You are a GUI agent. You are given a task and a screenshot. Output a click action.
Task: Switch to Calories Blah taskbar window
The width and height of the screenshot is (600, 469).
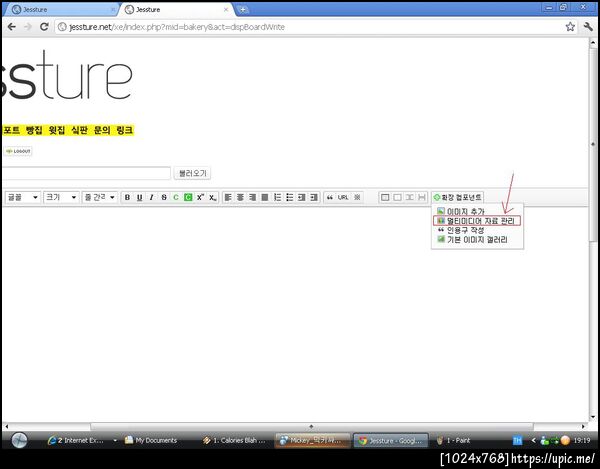click(x=234, y=441)
